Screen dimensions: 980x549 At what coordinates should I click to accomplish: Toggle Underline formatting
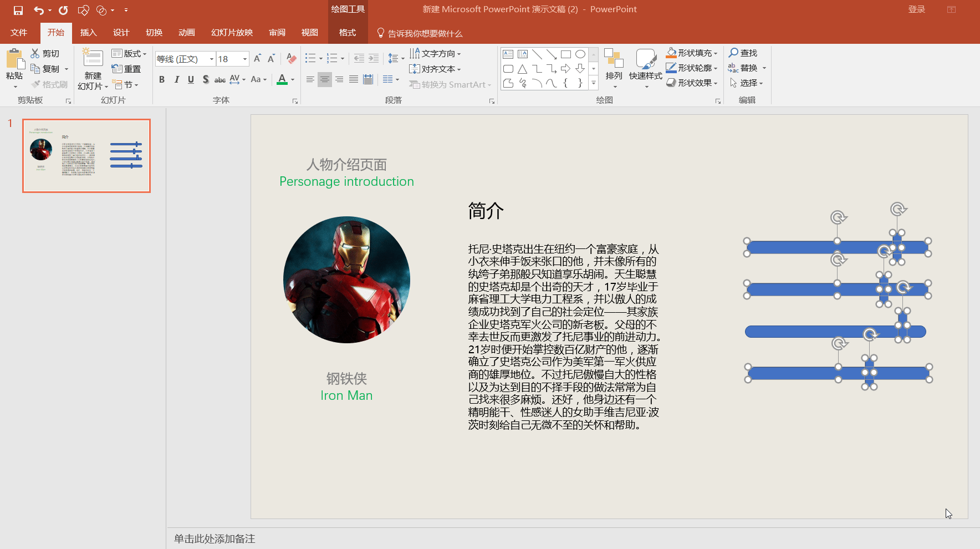tap(191, 79)
